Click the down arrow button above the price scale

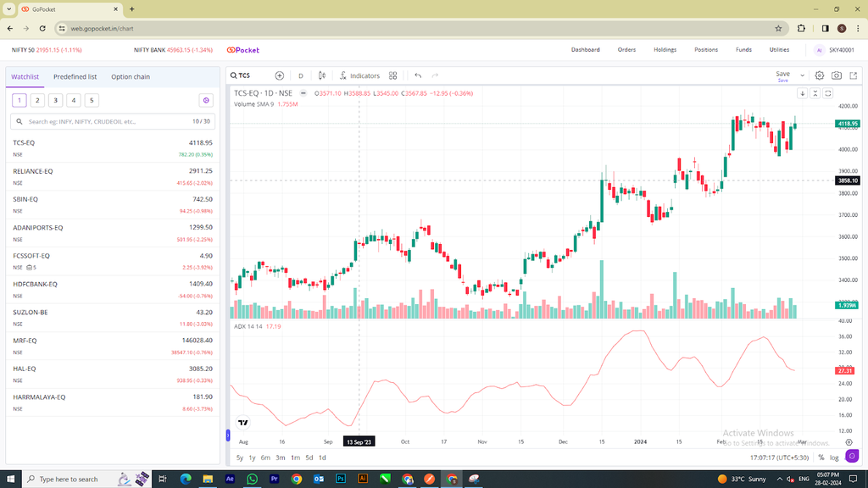[x=802, y=93]
